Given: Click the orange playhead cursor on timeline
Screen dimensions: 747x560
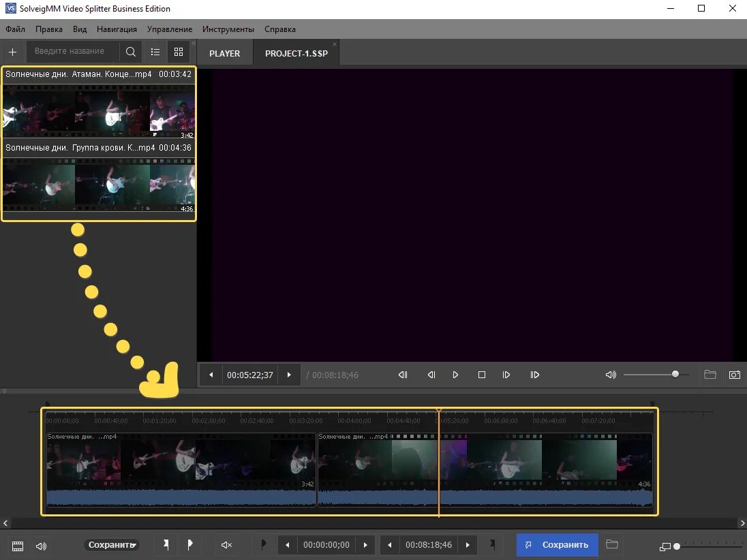Looking at the screenshot, I should click(x=439, y=462).
